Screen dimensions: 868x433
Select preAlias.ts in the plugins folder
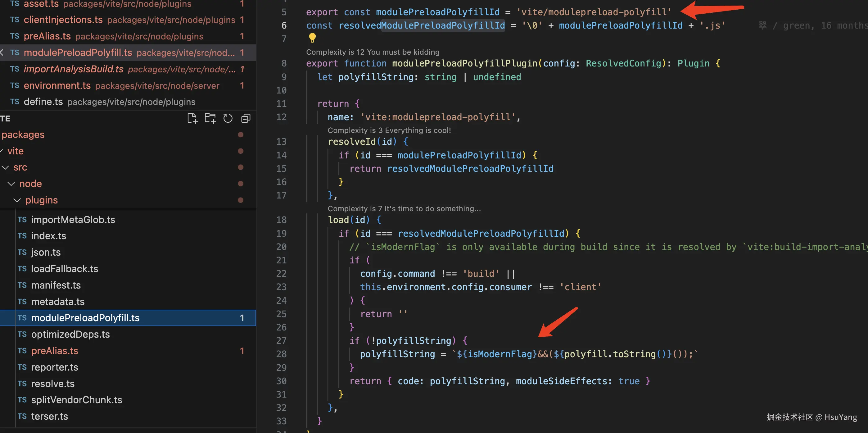[x=55, y=351]
